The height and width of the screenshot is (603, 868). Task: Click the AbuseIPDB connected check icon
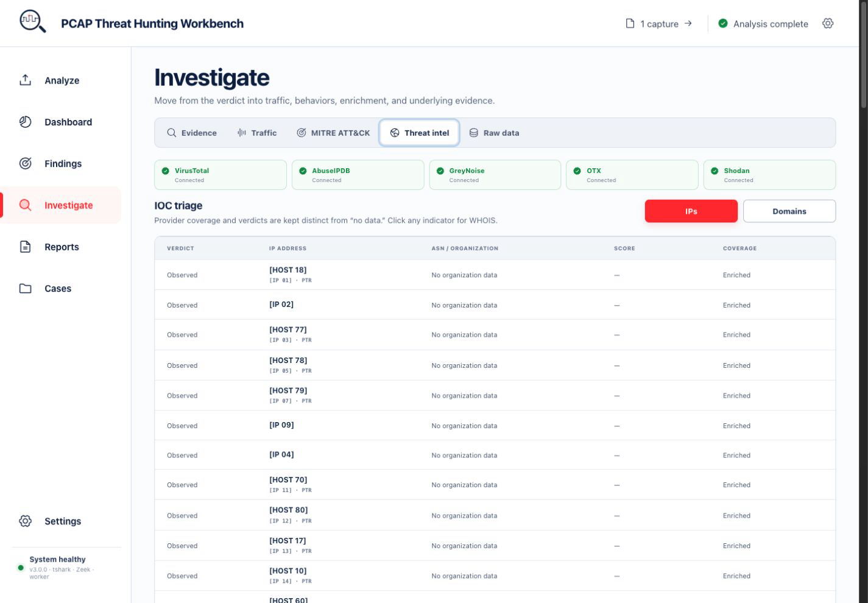[303, 171]
